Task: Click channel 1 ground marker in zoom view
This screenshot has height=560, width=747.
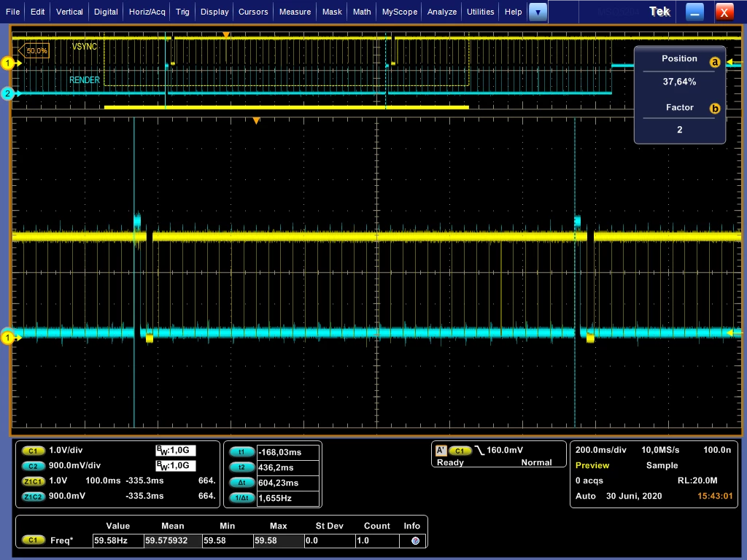Action: [x=8, y=338]
